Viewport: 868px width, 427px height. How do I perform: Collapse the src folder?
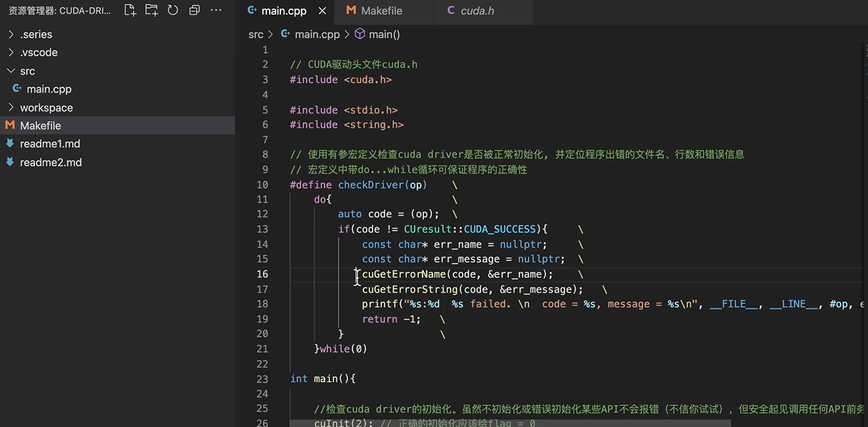[10, 71]
